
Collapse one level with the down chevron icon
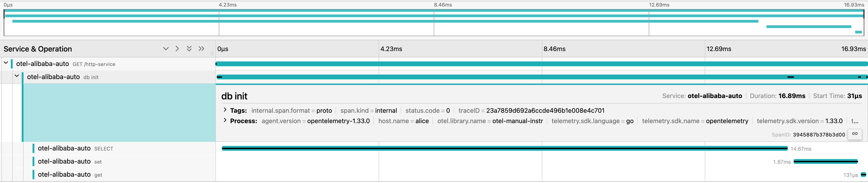[165, 49]
